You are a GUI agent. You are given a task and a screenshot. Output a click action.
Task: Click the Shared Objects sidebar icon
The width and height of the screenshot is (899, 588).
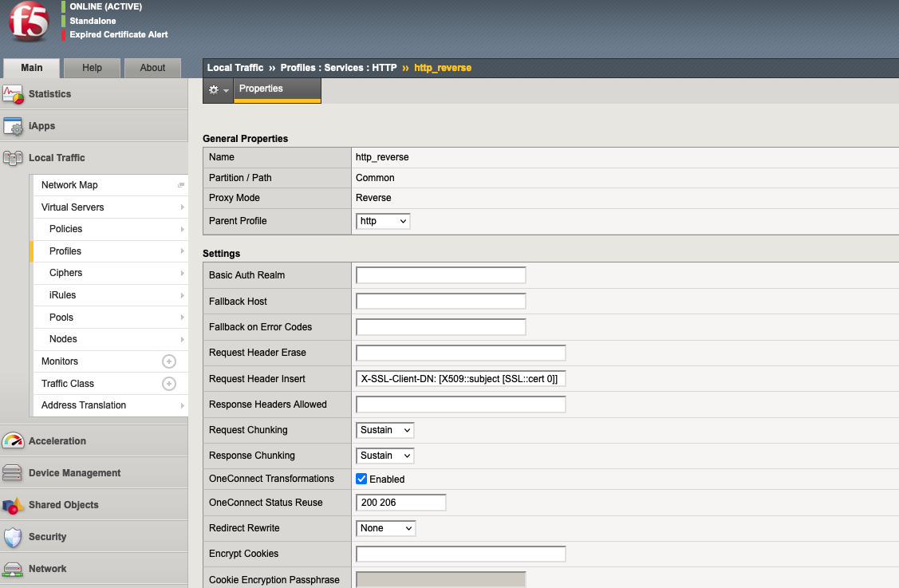(x=13, y=504)
